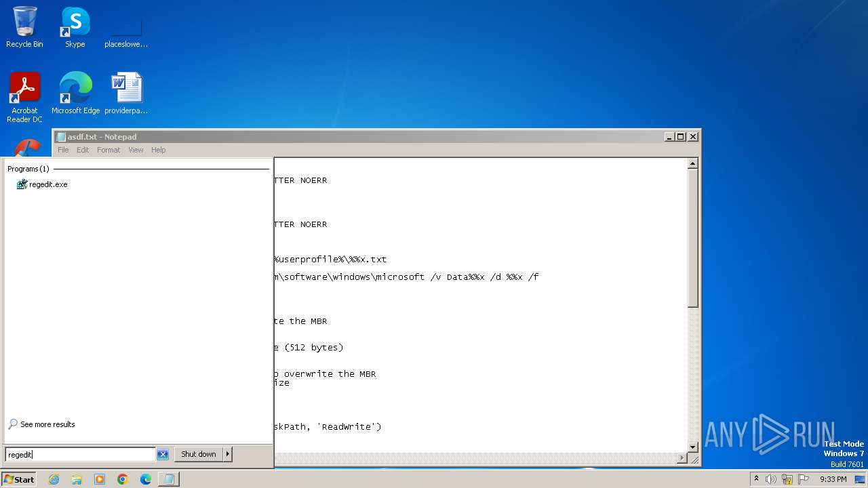Open the Recycle Bin desktop icon
868x488 pixels.
[24, 27]
